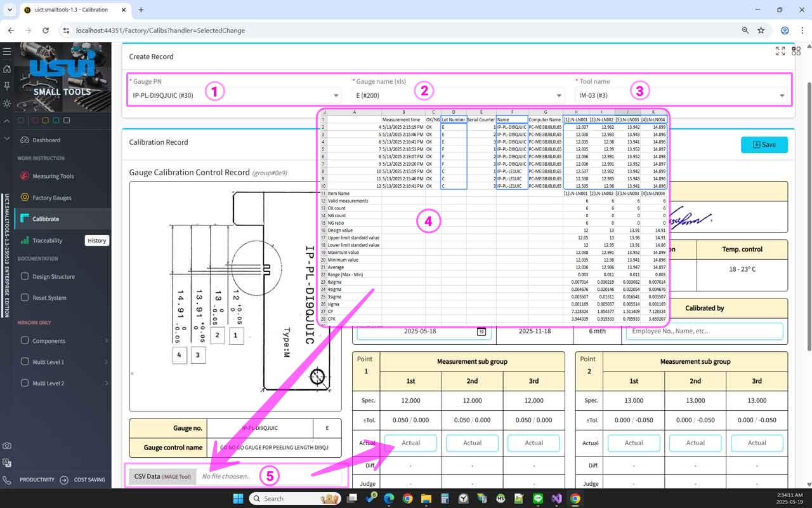Click the browser zoom magnifier icon
Image resolution: width=812 pixels, height=508 pixels.
click(x=745, y=30)
